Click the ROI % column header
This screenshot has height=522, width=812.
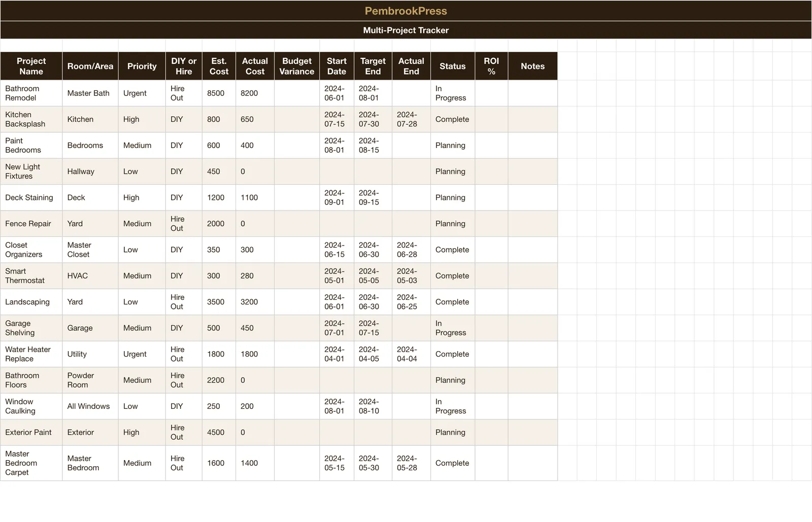(x=491, y=66)
